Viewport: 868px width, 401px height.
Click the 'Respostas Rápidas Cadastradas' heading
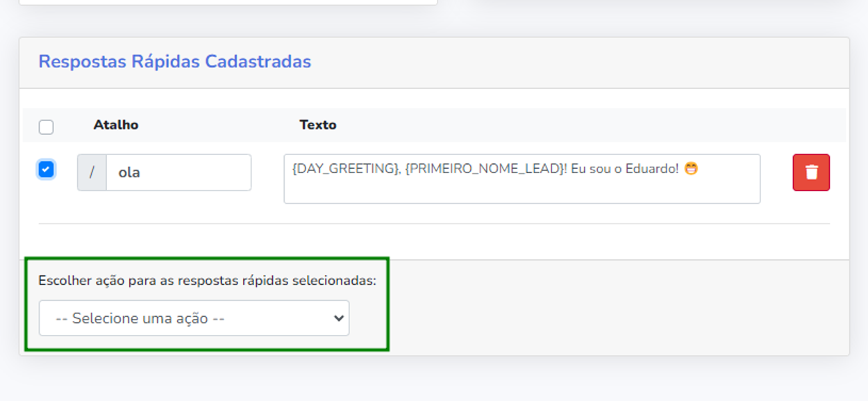click(175, 62)
